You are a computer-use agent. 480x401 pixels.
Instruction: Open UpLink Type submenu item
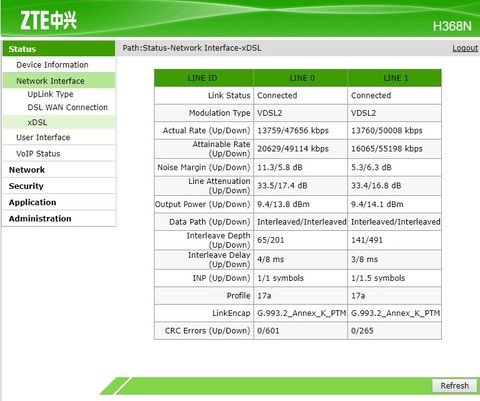pos(50,94)
